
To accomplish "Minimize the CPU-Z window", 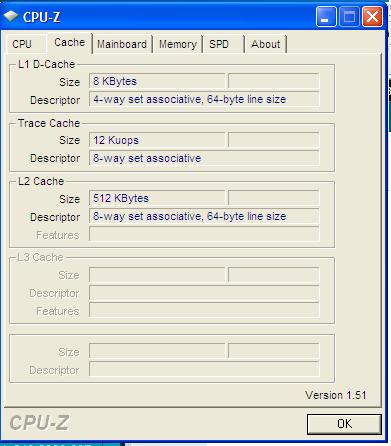I will [x=326, y=17].
